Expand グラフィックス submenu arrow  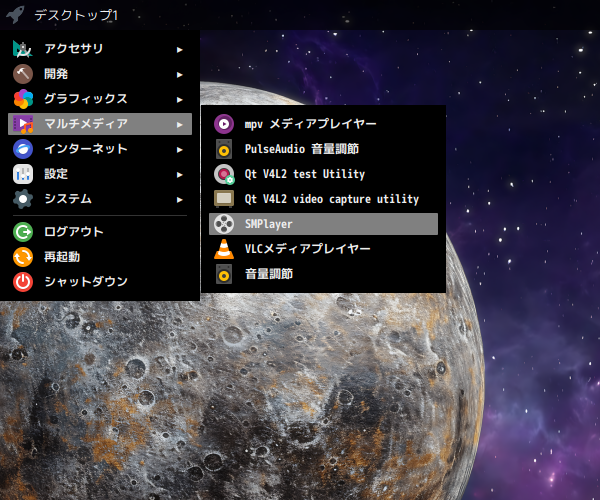[x=179, y=99]
